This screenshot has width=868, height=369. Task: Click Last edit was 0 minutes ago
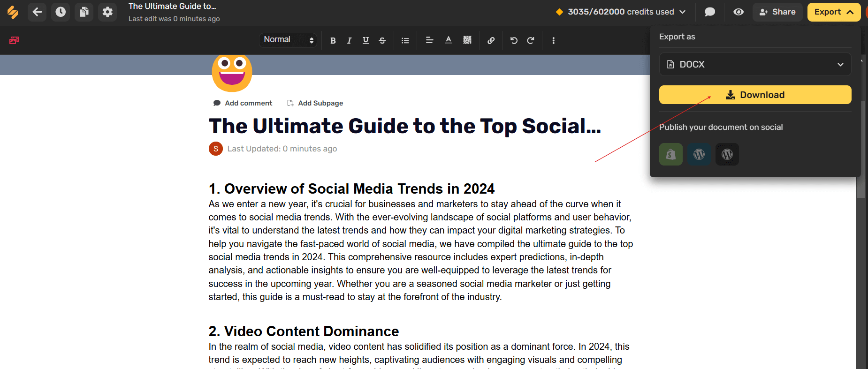point(174,19)
